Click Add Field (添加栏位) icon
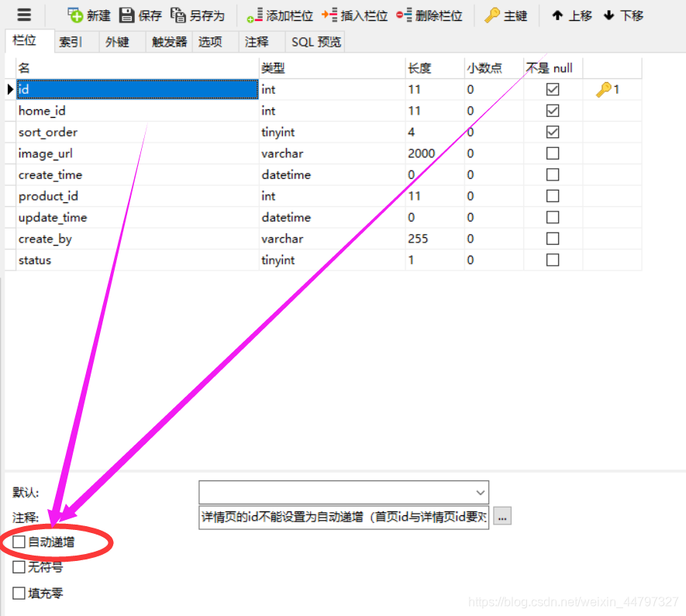686x616 pixels. [254, 15]
